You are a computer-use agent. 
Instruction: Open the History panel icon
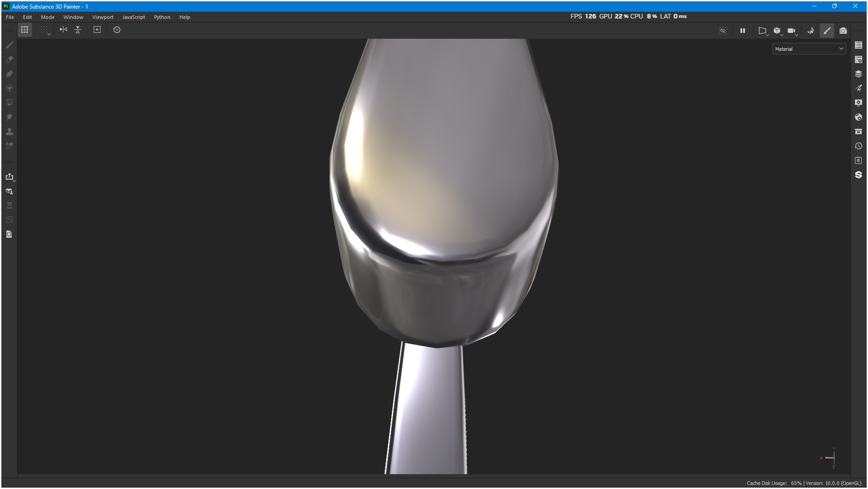[x=858, y=146]
